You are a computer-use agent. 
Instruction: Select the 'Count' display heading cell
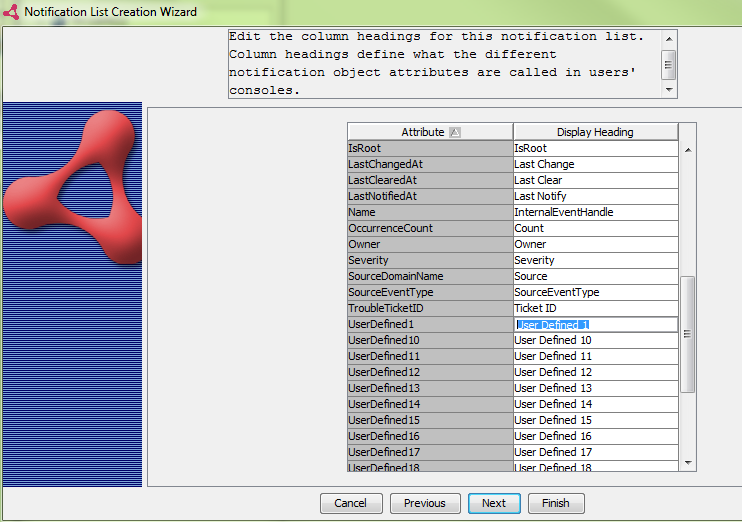[596, 229]
